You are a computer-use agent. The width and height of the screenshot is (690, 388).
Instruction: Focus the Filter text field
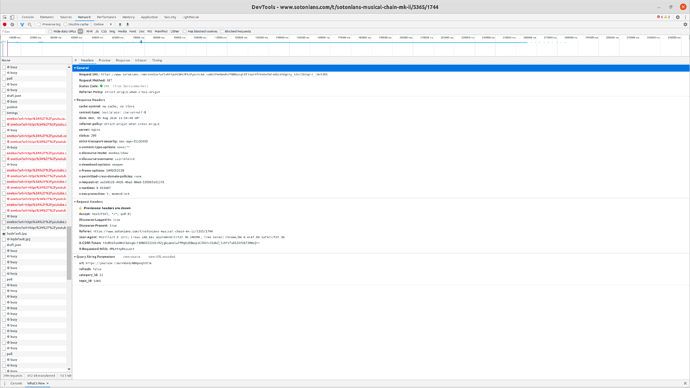coord(23,32)
